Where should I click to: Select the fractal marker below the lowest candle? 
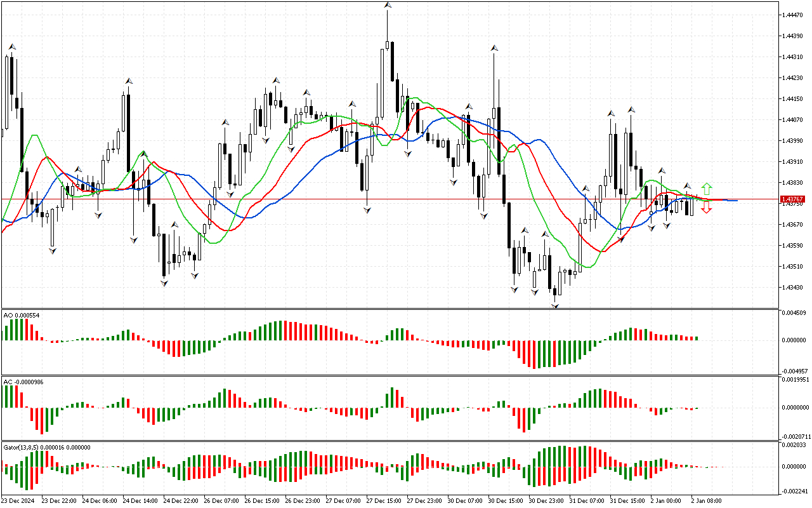[x=555, y=306]
